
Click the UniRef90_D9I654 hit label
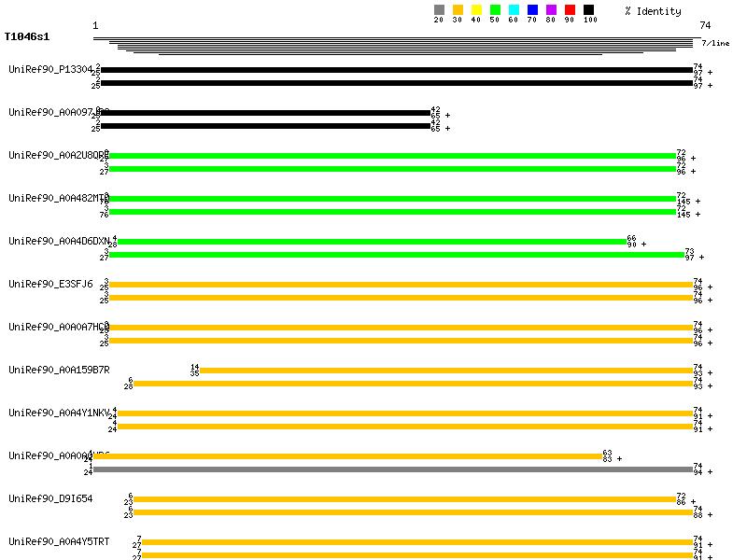[50, 499]
